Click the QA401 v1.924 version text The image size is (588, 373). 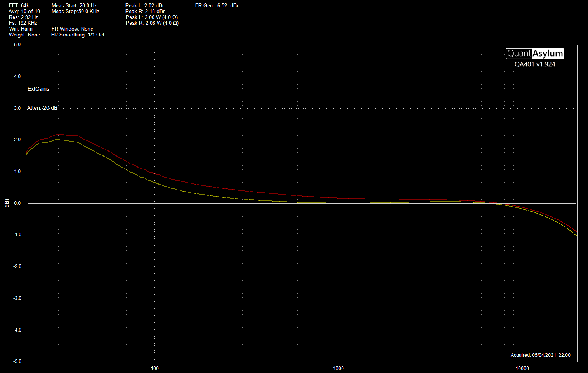[535, 64]
